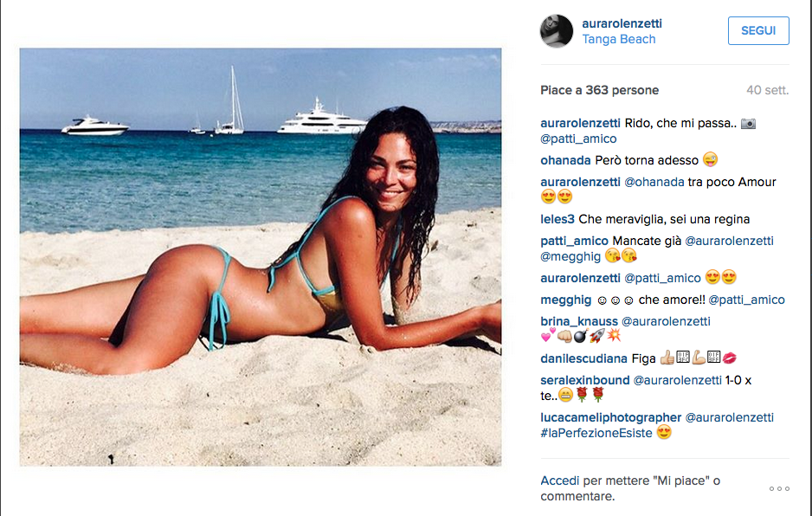The height and width of the screenshot is (516, 812).
Task: Click the 40 sett. timestamp
Action: [x=768, y=90]
